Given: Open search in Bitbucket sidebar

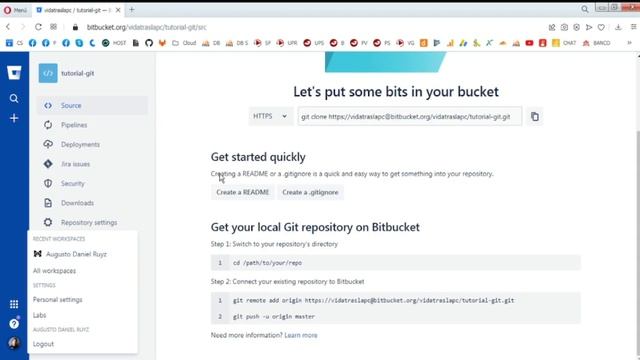Looking at the screenshot, I should point(14,98).
